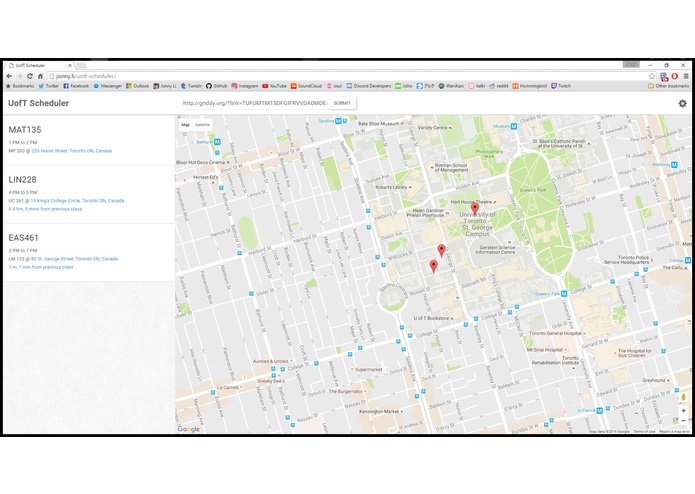This screenshot has width=695, height=494.
Task: Open the WaniKani bookmark
Action: click(x=451, y=86)
